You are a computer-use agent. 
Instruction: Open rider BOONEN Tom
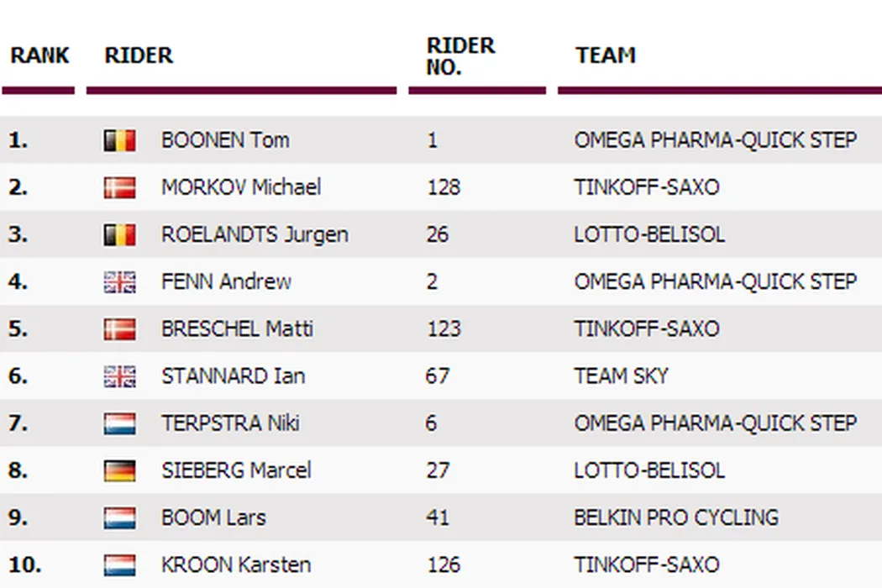point(225,140)
